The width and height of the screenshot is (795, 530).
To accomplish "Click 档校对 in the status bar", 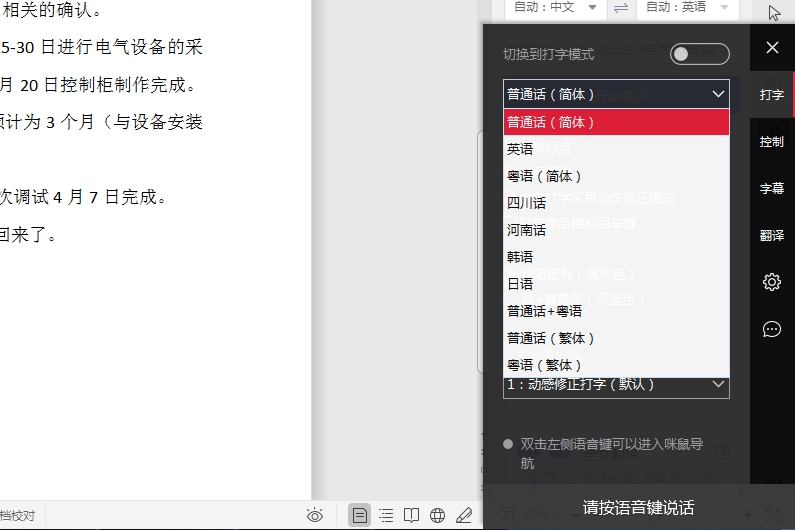I will pos(17,516).
